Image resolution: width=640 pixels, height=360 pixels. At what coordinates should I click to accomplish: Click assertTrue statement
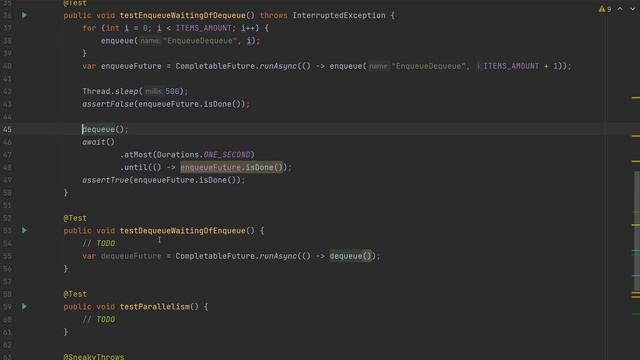[x=163, y=180]
